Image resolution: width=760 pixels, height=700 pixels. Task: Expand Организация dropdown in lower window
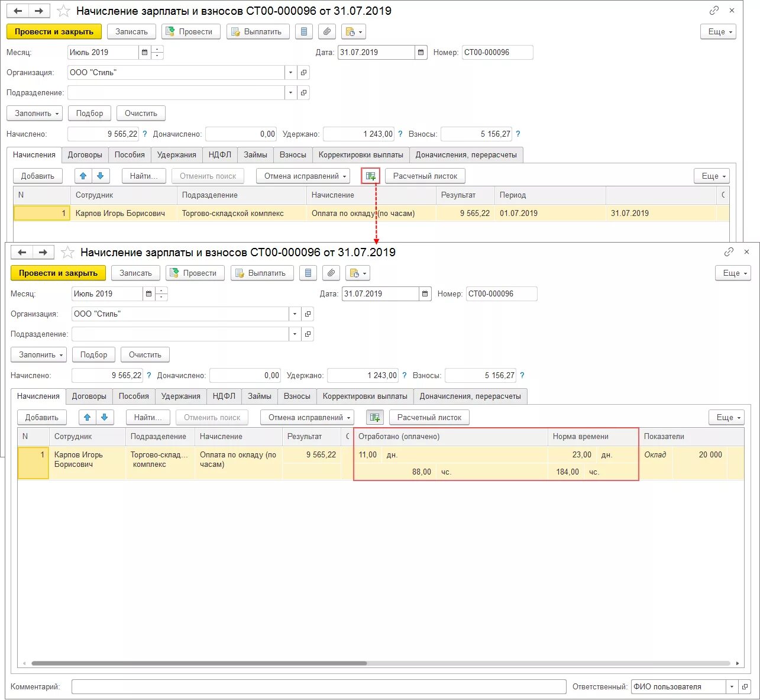point(295,314)
